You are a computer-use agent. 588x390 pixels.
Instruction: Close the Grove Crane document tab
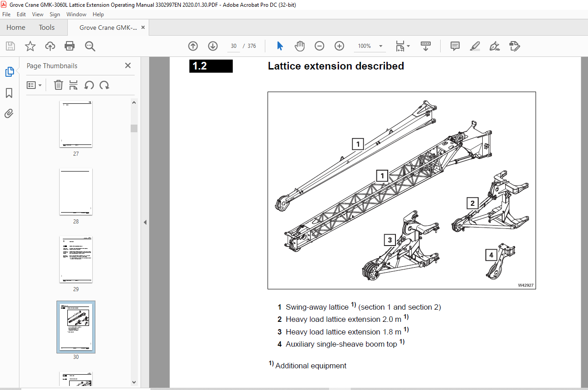pos(143,28)
